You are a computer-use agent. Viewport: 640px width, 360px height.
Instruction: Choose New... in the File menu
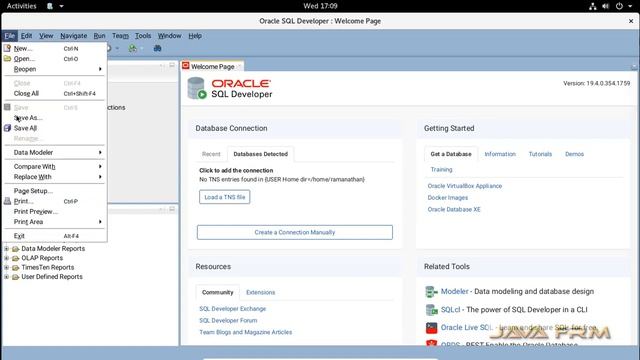pyautogui.click(x=54, y=48)
